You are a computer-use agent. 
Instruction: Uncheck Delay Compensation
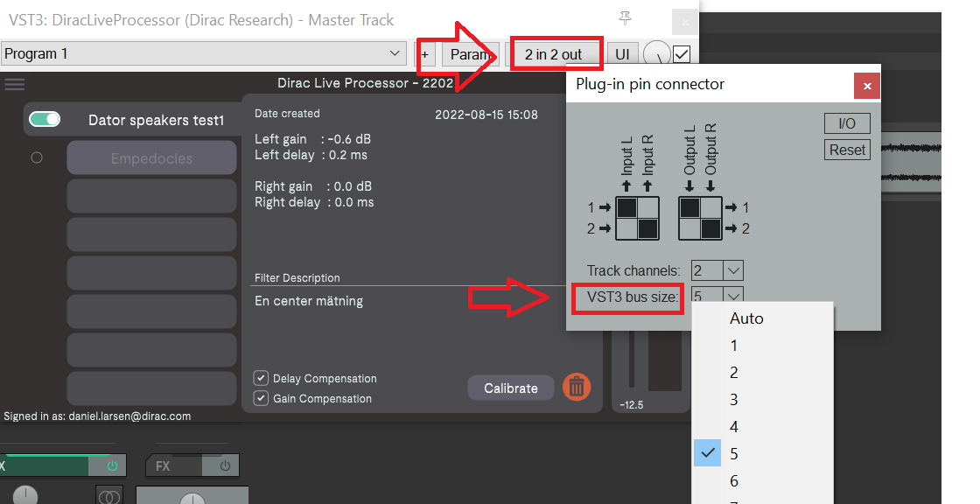pyautogui.click(x=261, y=378)
